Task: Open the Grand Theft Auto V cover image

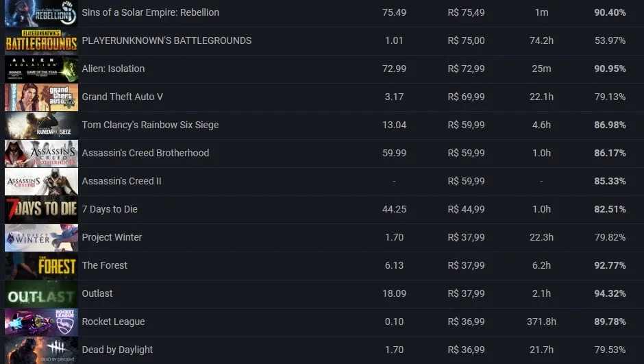Action: pyautogui.click(x=41, y=97)
